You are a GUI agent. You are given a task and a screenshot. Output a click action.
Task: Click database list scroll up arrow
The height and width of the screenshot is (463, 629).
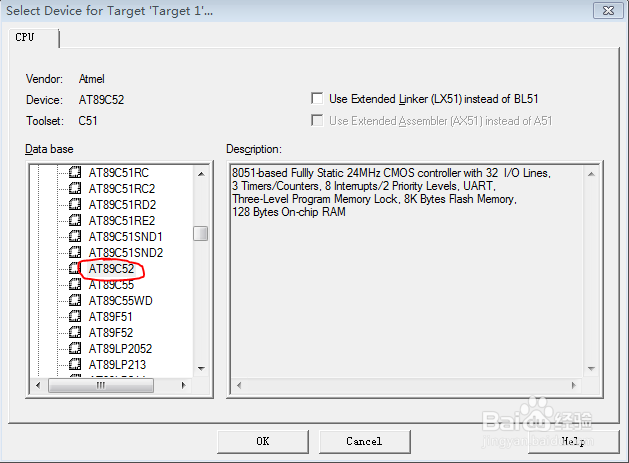(201, 174)
